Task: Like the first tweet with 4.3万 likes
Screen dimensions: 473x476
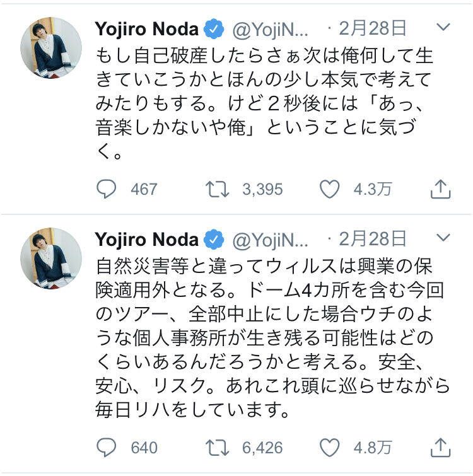Action: 330,189
